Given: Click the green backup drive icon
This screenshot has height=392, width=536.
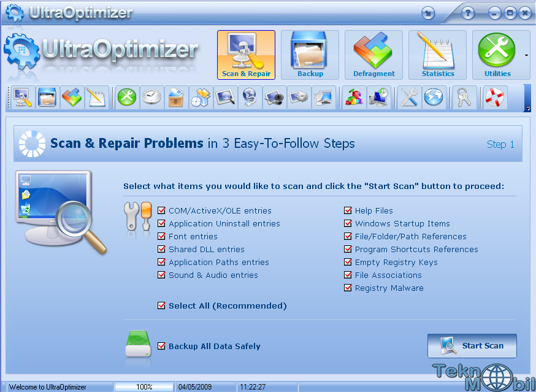Looking at the screenshot, I should (x=138, y=344).
